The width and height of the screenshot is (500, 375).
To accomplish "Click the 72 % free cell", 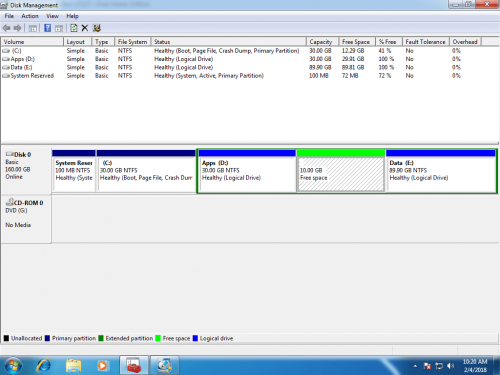I will coord(385,76).
